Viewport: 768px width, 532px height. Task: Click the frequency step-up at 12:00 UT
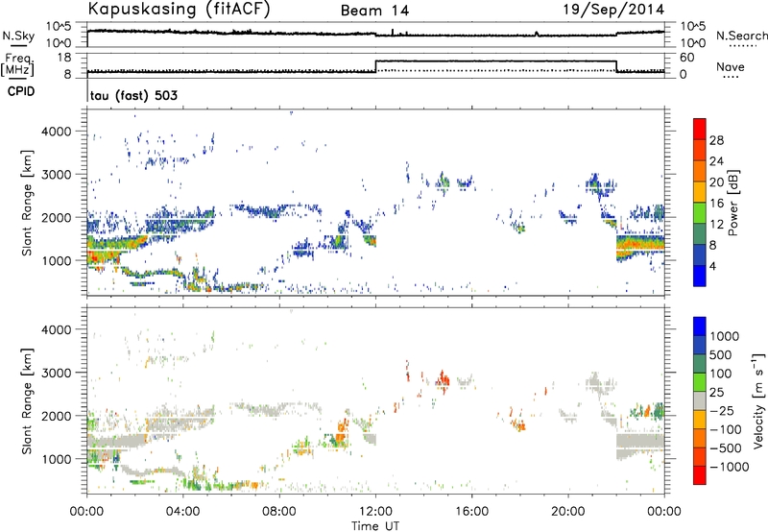[375, 66]
